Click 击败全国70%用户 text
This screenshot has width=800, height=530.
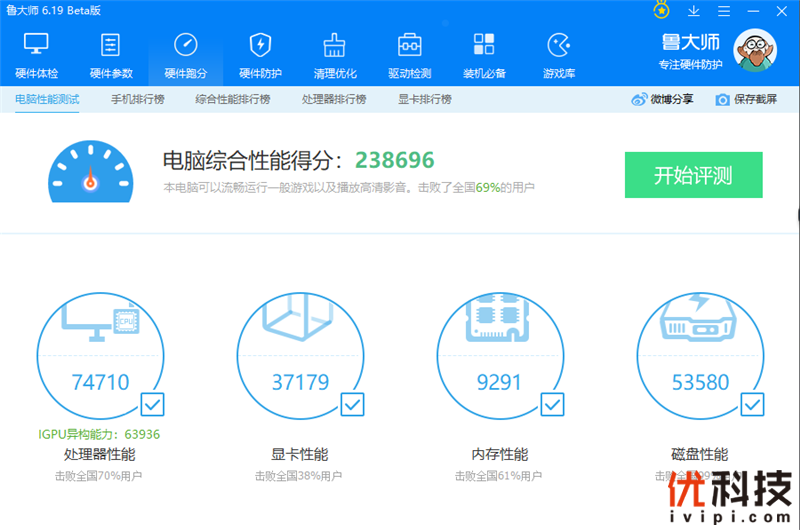(98, 476)
